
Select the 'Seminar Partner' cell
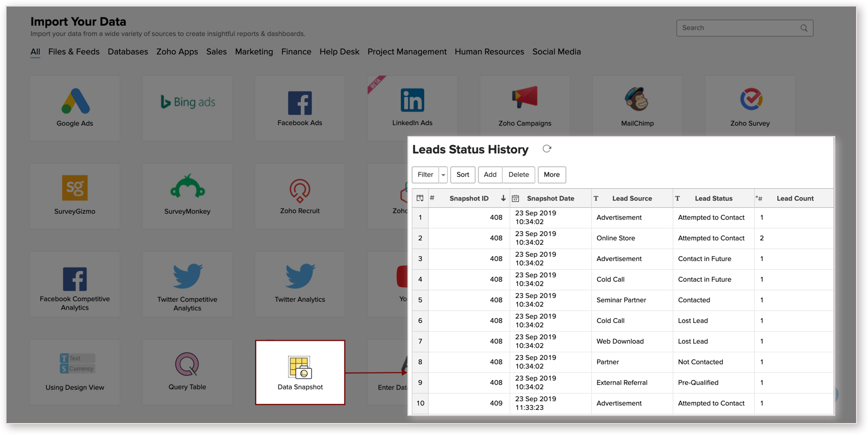[x=632, y=300]
